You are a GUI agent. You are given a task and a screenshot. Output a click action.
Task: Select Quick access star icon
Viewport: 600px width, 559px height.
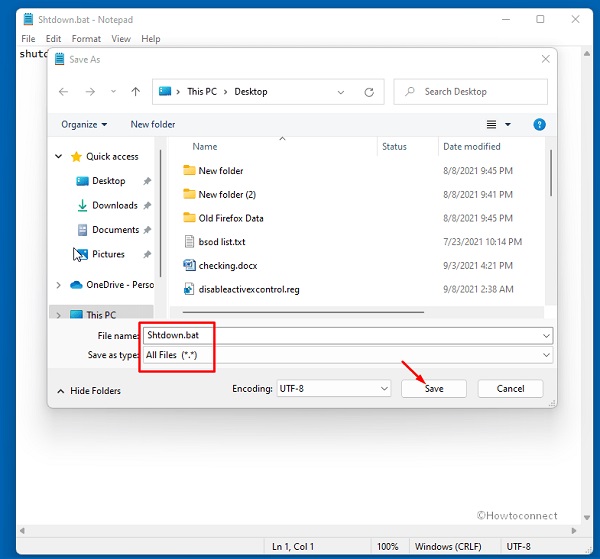[x=76, y=156]
